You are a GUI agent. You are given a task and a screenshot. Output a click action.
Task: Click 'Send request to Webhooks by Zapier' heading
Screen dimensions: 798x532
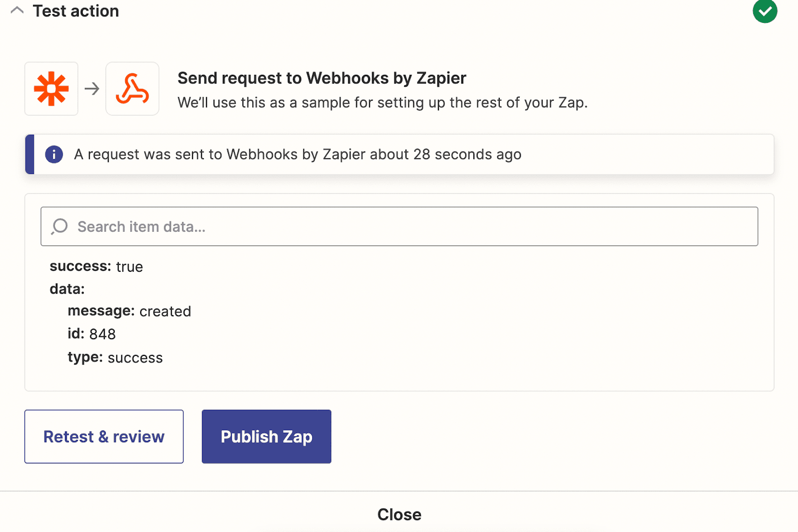click(322, 78)
